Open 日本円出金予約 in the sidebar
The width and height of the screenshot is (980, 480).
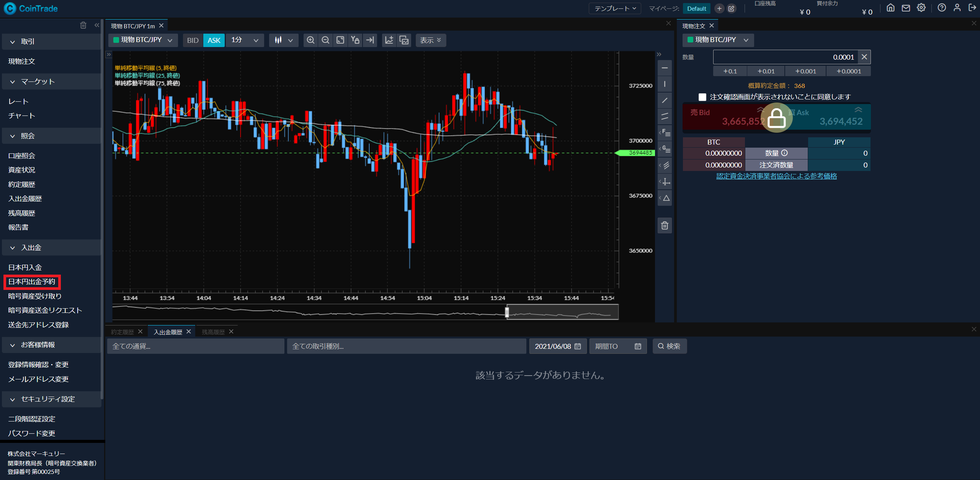click(x=32, y=282)
